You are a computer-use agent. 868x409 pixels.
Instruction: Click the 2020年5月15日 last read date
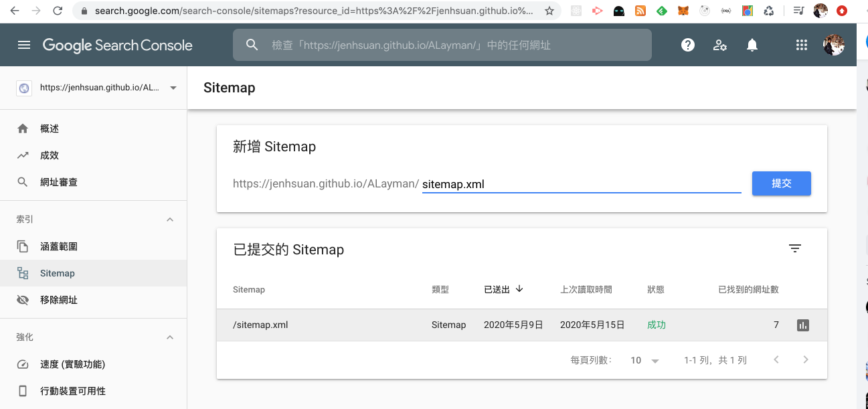pyautogui.click(x=592, y=325)
